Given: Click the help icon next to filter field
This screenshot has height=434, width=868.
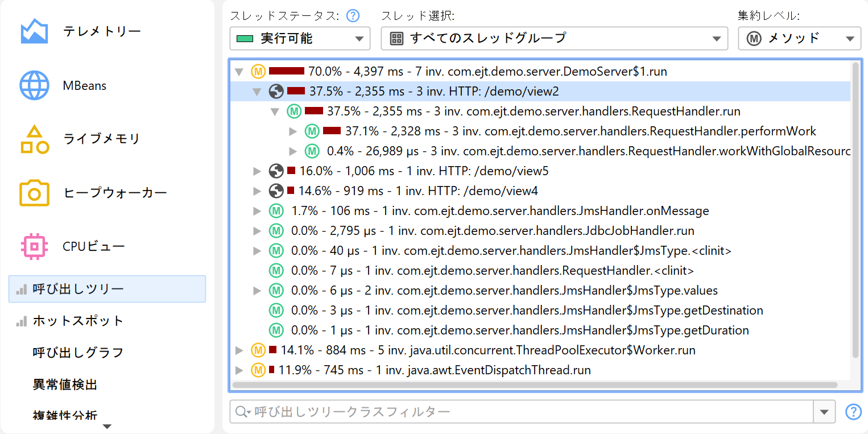Looking at the screenshot, I should (853, 411).
